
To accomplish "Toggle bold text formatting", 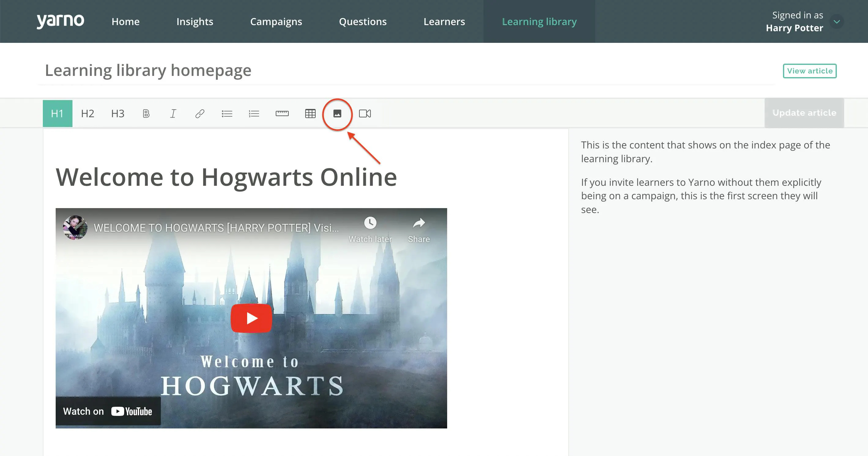I will click(146, 114).
